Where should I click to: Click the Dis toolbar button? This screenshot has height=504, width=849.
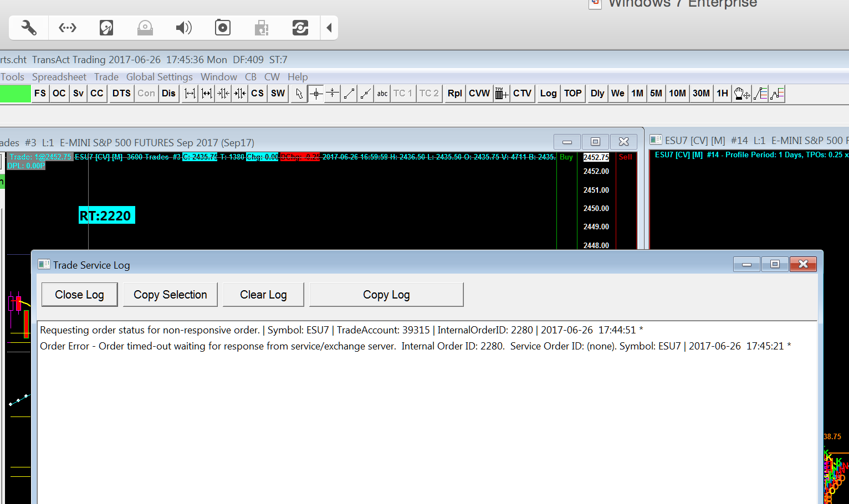pyautogui.click(x=168, y=94)
